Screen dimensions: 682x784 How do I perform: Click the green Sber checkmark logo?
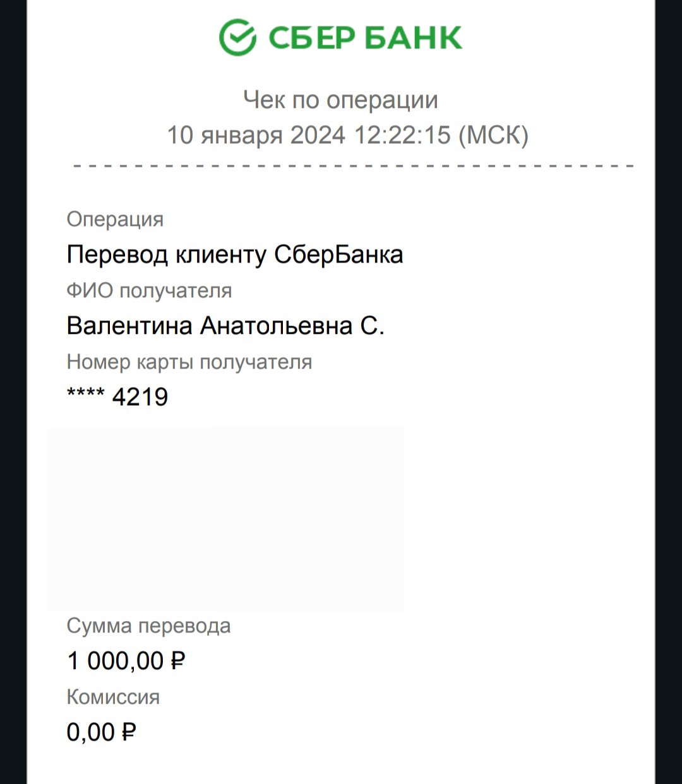(x=237, y=37)
